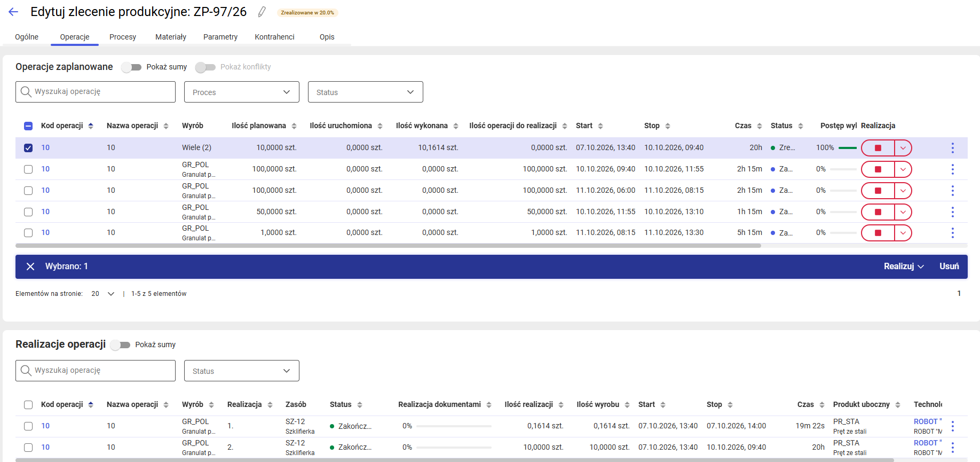This screenshot has width=980, height=462.
Task: Focus the Wyszukaj operację field in planned operations
Action: click(96, 92)
